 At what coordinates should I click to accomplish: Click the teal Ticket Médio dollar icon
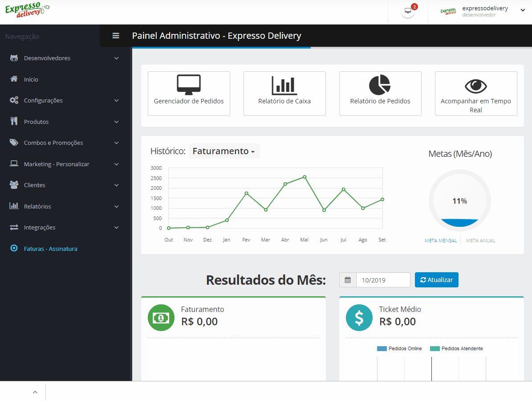click(359, 318)
